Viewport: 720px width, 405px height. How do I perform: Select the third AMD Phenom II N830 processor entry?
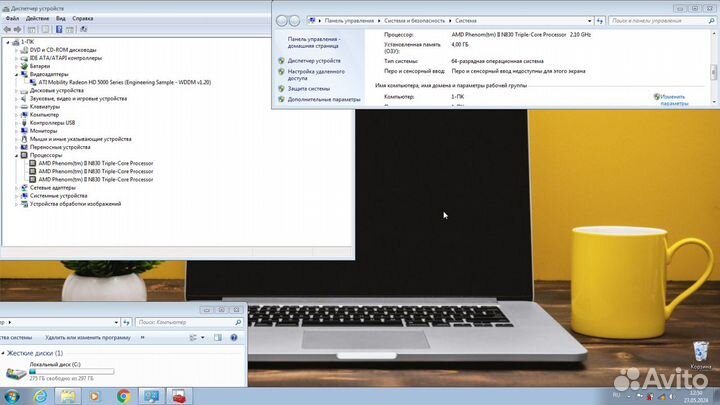(x=96, y=180)
